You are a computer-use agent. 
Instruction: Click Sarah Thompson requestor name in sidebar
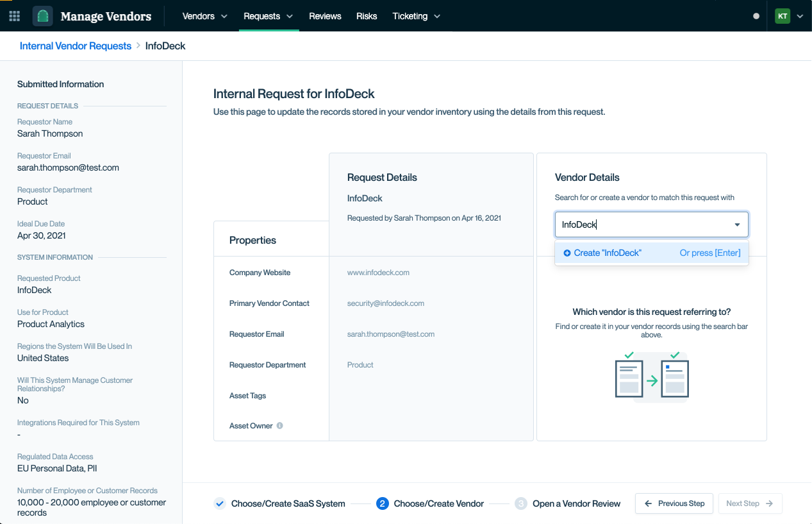click(50, 133)
